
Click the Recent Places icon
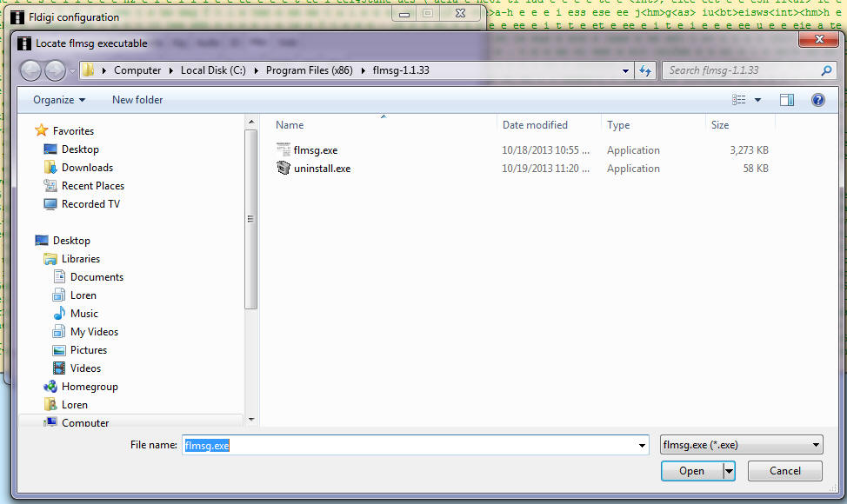coord(50,186)
